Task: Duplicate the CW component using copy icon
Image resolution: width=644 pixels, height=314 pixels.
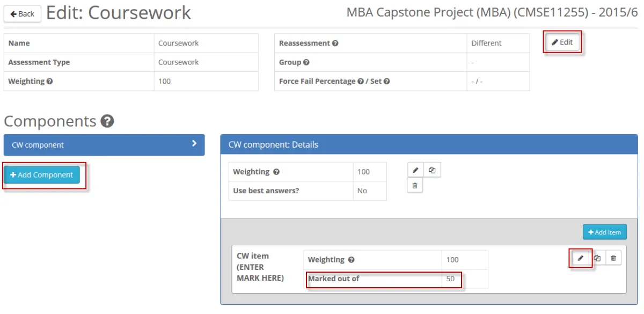Action: [x=432, y=171]
